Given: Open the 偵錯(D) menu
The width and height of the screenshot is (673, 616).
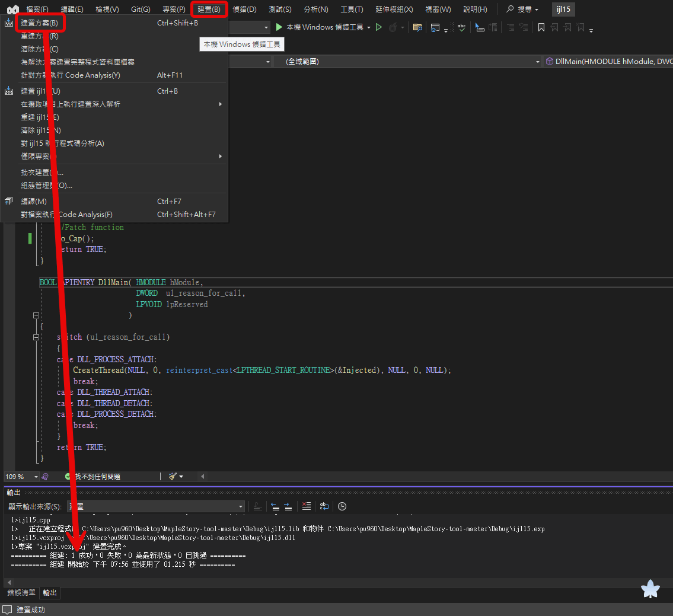Looking at the screenshot, I should (244, 9).
